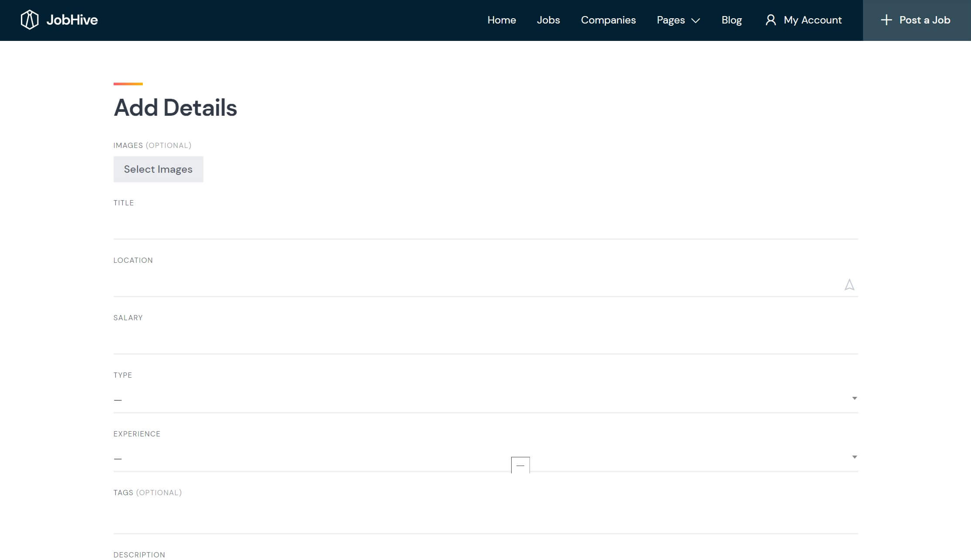Click the DESCRIPTION label
Viewport: 971px width, 560px height.
pyautogui.click(x=139, y=555)
